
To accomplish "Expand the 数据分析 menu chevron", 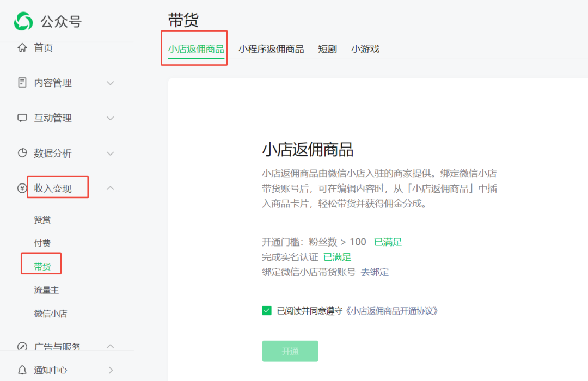I will (111, 153).
